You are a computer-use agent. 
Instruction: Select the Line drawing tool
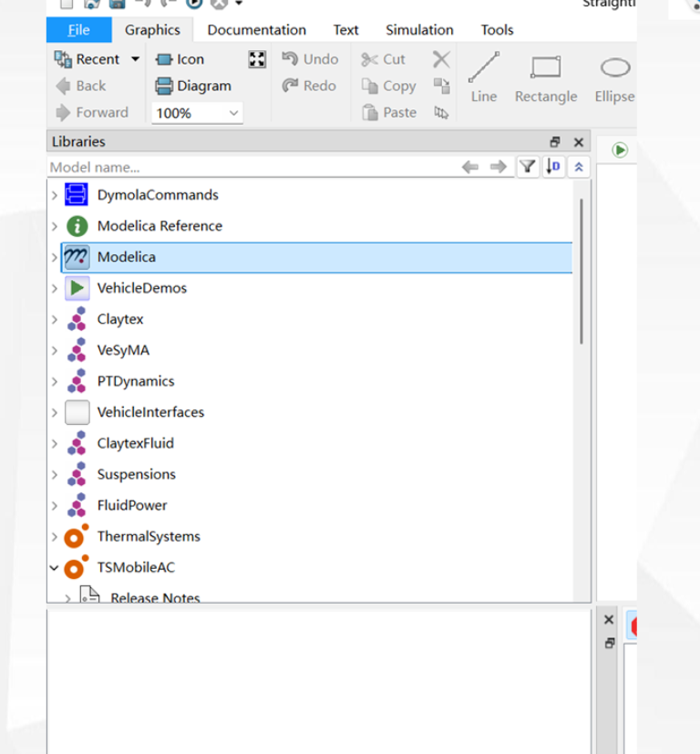coord(484,77)
